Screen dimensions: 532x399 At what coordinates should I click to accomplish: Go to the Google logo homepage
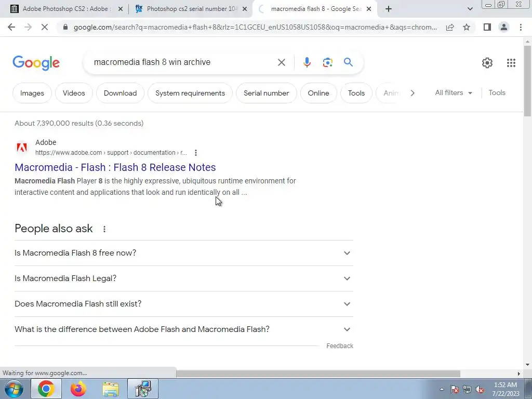pyautogui.click(x=36, y=63)
